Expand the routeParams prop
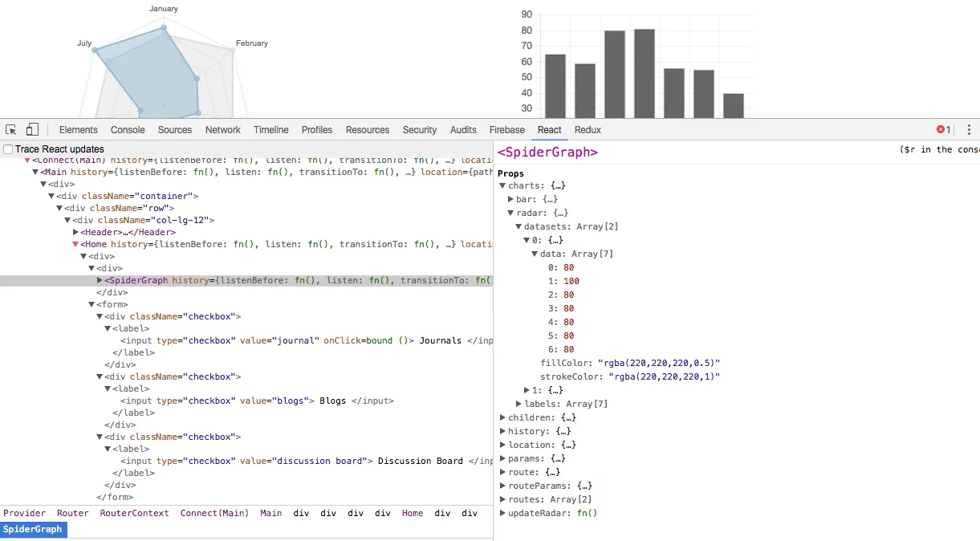980x541 pixels. (x=503, y=486)
